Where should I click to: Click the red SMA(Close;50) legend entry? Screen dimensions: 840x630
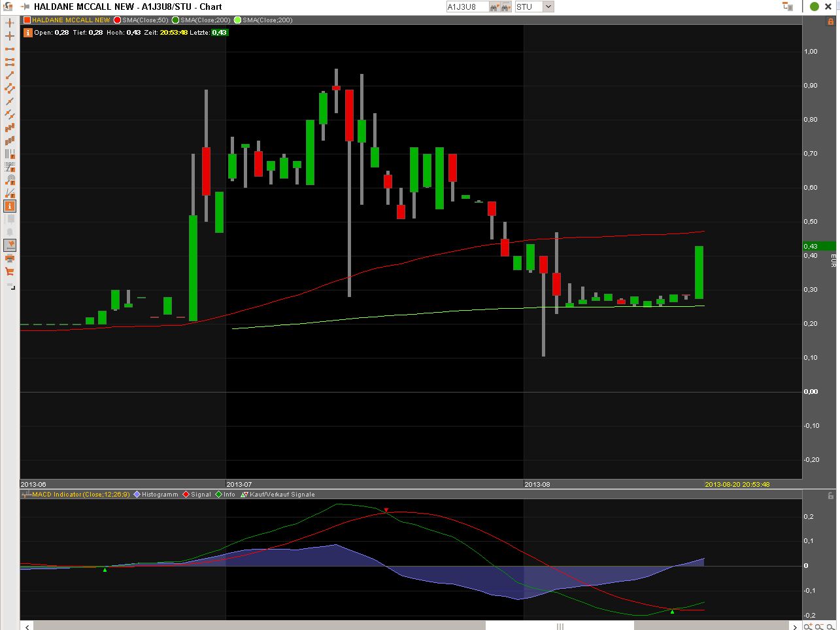click(x=141, y=20)
